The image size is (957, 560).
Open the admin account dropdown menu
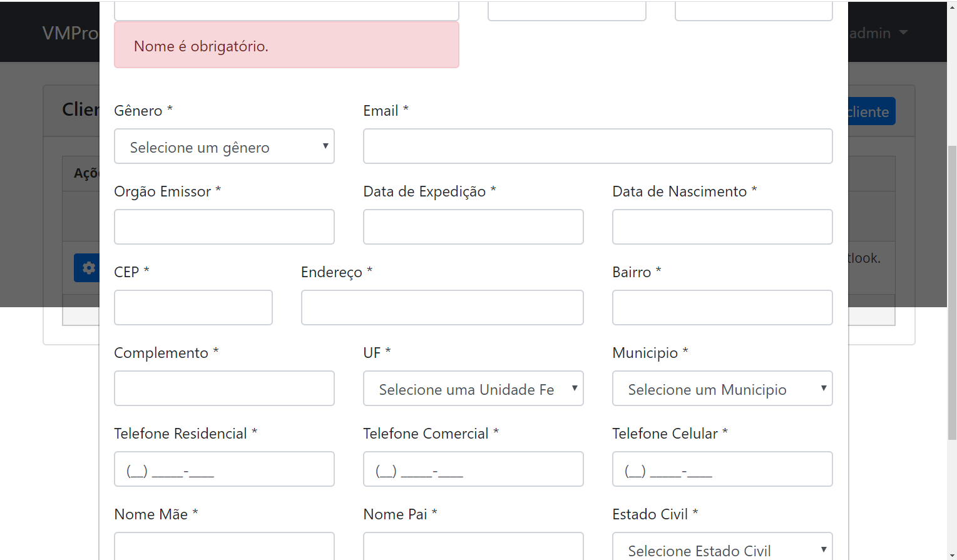875,33
